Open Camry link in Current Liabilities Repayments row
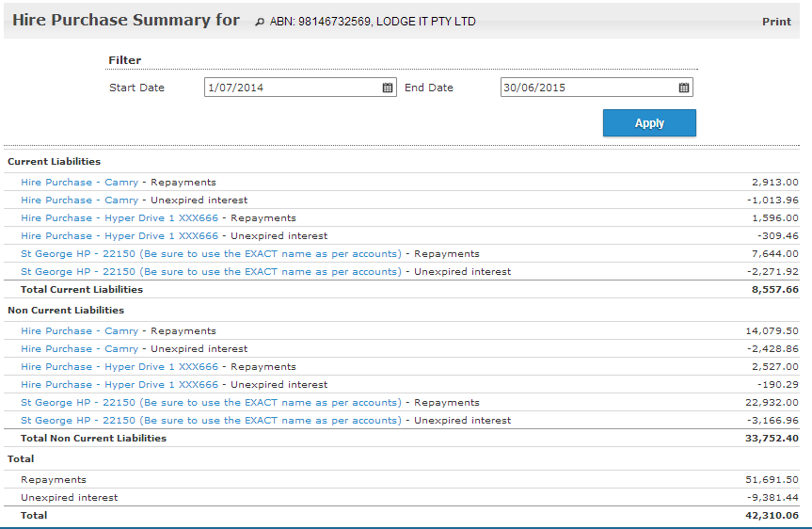This screenshot has height=529, width=812. pos(80,183)
